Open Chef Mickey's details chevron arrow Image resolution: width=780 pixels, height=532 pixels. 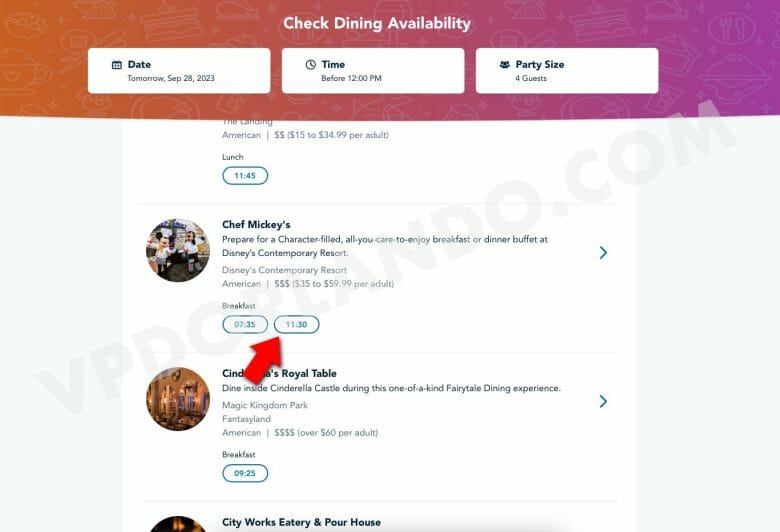point(603,253)
